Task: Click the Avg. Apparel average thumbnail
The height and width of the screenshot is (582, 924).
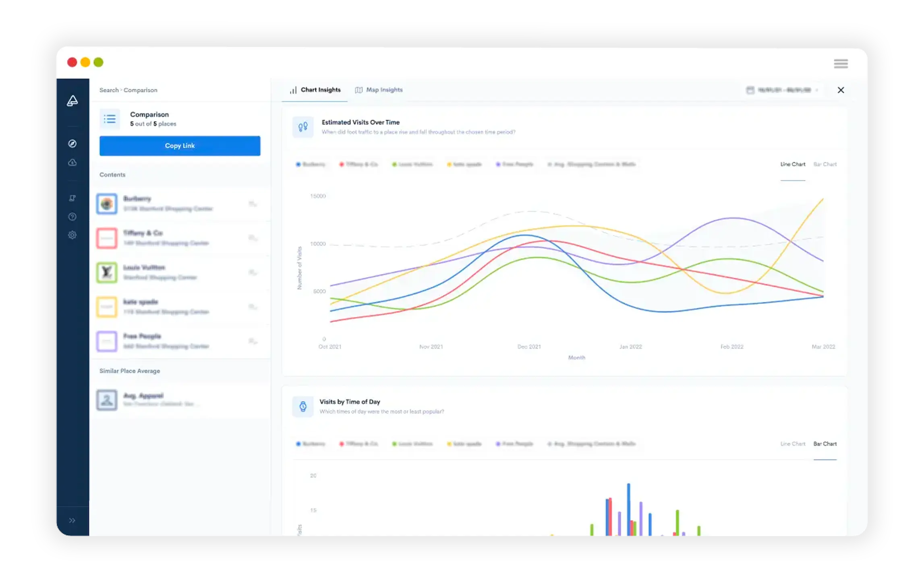Action: (107, 400)
